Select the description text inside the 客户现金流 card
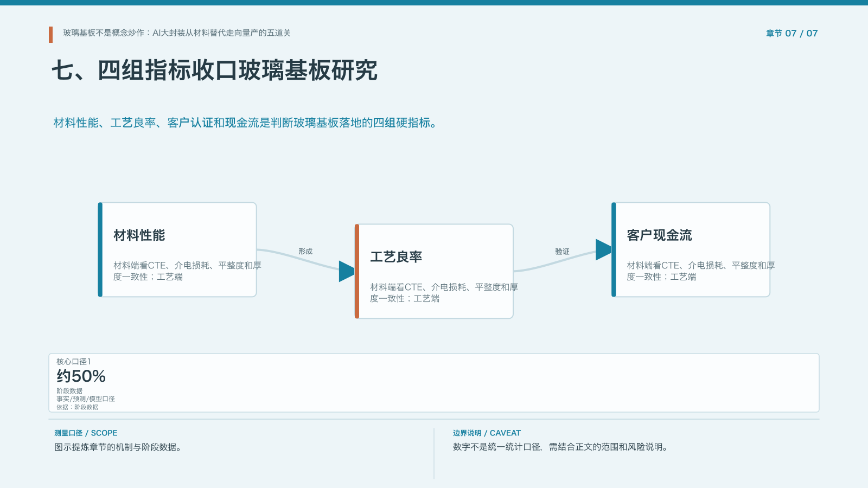 (x=700, y=271)
